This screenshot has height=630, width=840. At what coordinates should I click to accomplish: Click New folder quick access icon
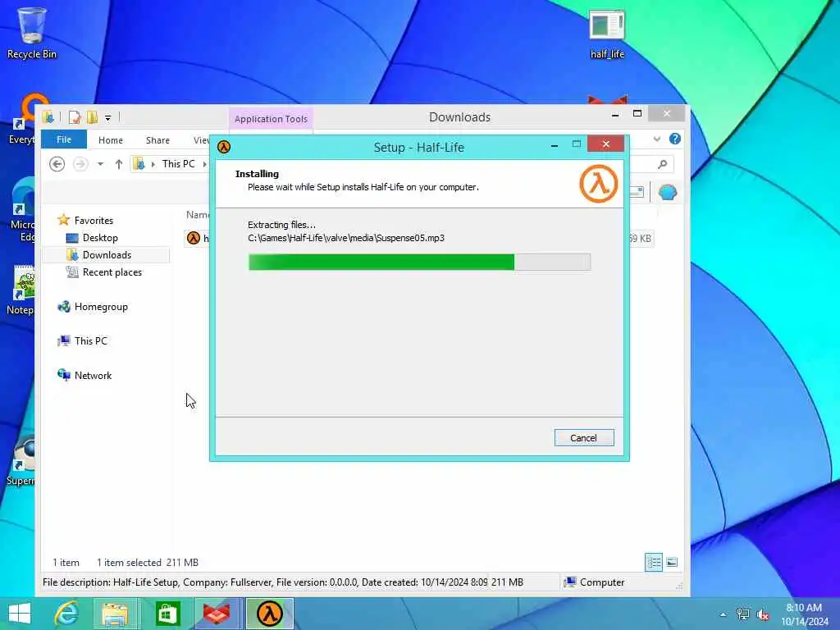tap(92, 116)
